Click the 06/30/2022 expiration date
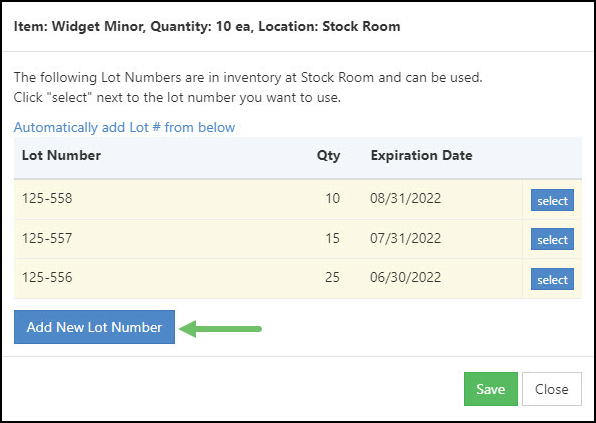596x423 pixels. pyautogui.click(x=406, y=277)
